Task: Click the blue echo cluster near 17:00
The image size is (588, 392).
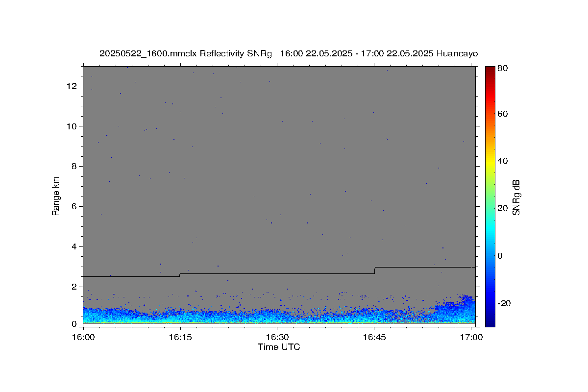Action: 455,309
